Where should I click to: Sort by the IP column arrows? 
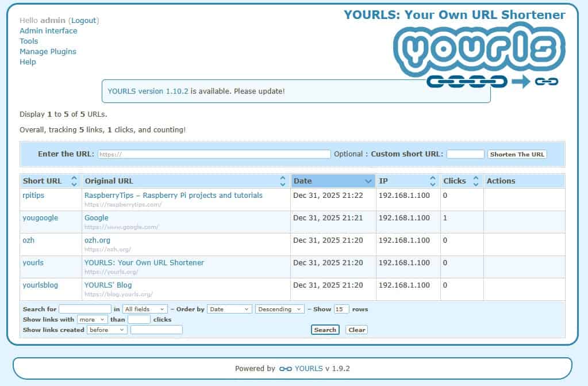[x=432, y=181]
